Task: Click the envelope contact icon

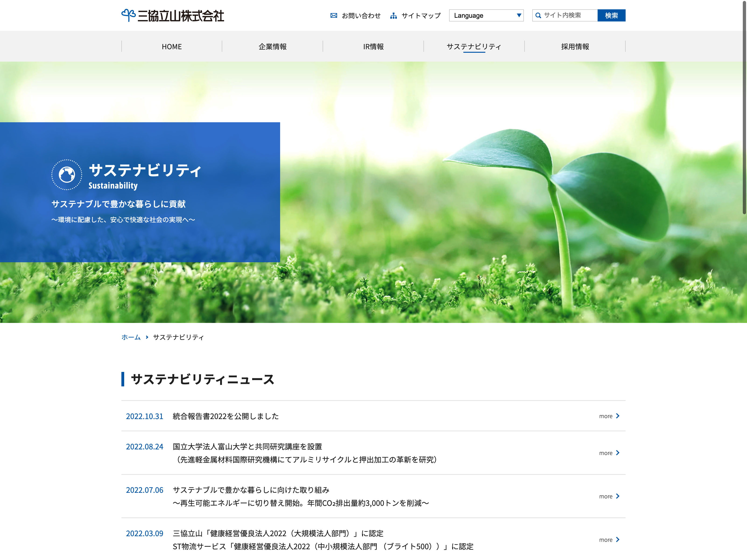Action: [334, 16]
